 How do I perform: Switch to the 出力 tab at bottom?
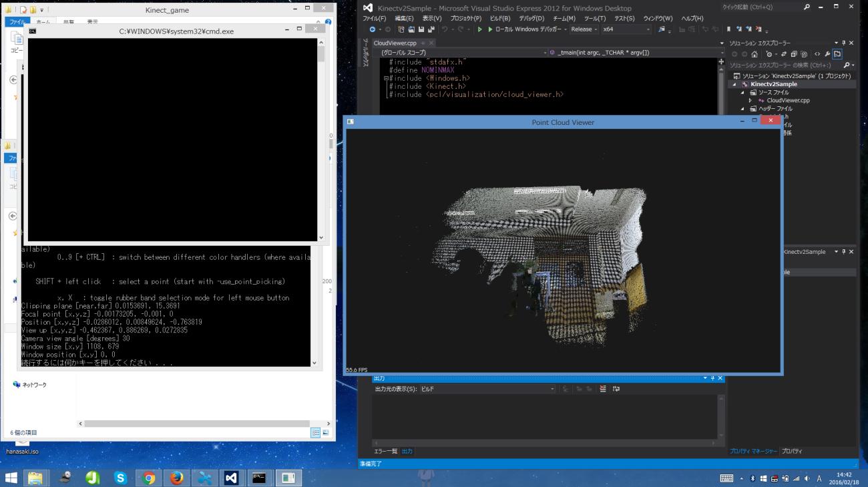tap(407, 452)
